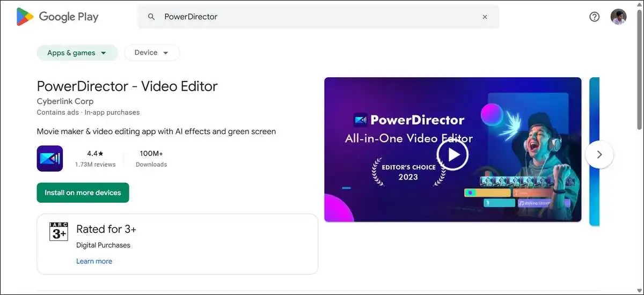Click the search magnifier icon
The image size is (644, 295).
click(x=151, y=17)
